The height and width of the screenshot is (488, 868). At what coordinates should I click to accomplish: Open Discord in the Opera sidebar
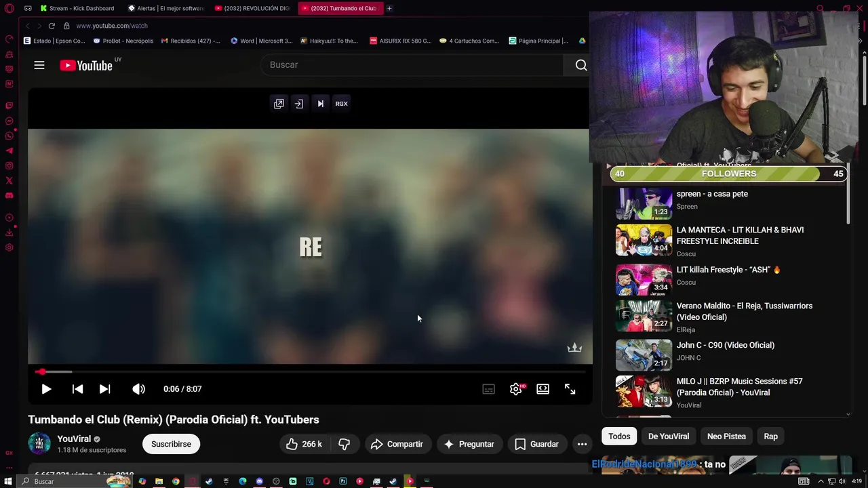click(9, 195)
